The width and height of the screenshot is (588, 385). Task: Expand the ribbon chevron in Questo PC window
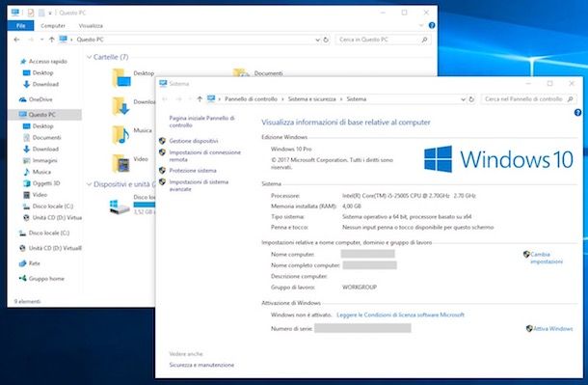(420, 25)
